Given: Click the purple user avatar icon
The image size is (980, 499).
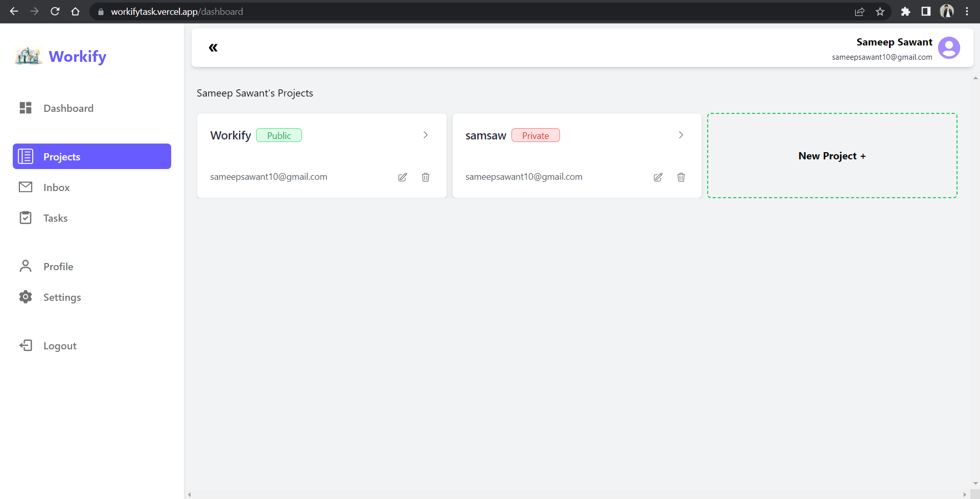Looking at the screenshot, I should click(949, 48).
